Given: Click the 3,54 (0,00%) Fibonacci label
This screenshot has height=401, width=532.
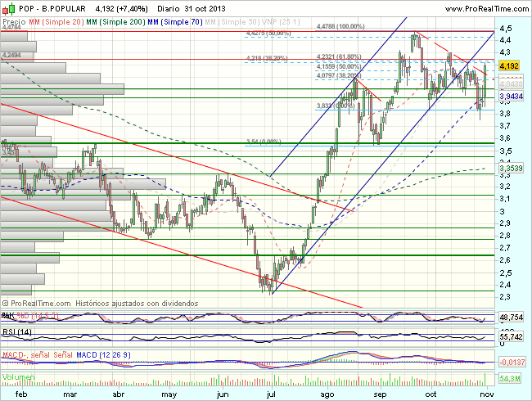Looking at the screenshot, I should point(264,141).
